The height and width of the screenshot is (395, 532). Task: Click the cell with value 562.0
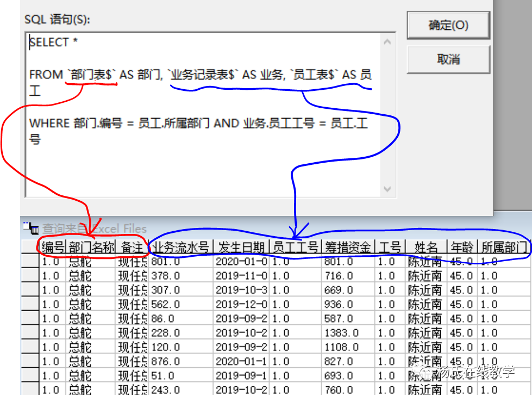pos(180,304)
